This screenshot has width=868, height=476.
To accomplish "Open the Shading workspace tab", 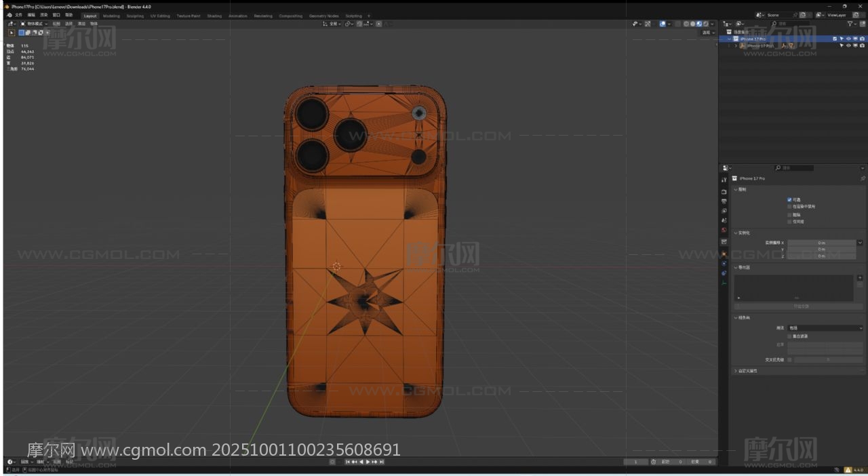I will point(214,16).
